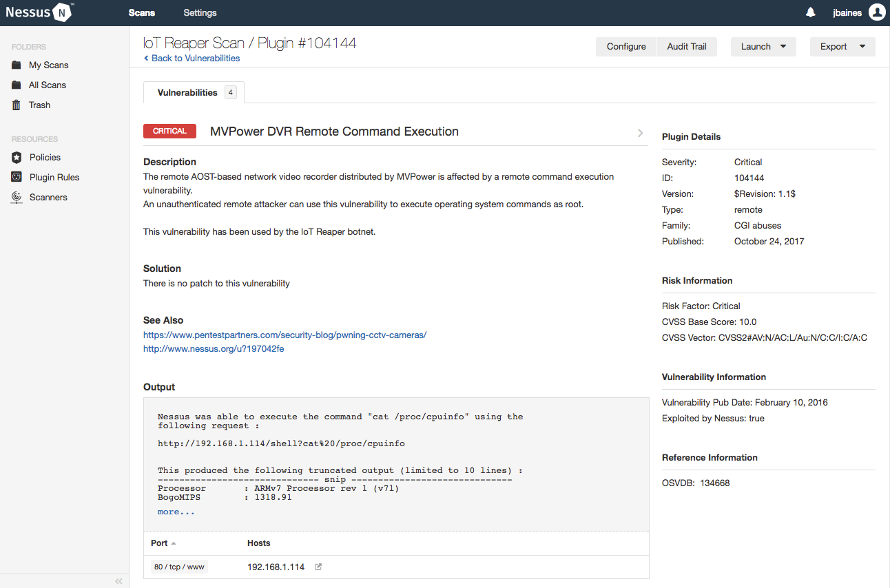Click host 192.168.1.114 in table
Screen dimensions: 890x588
tap(276, 567)
